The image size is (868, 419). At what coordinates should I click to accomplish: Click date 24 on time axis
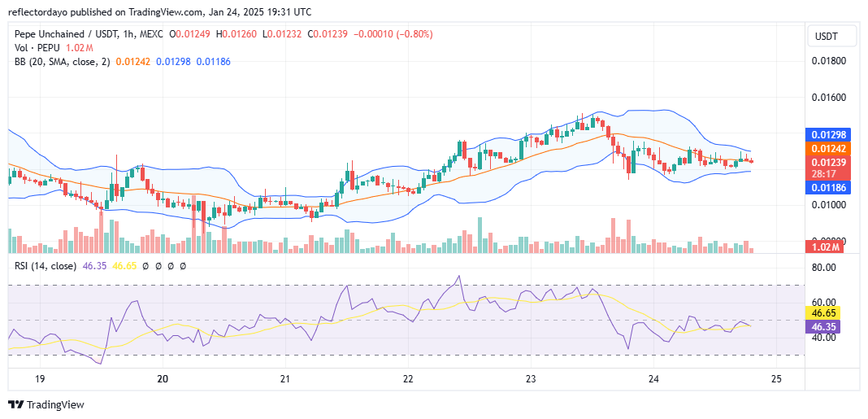click(x=653, y=378)
